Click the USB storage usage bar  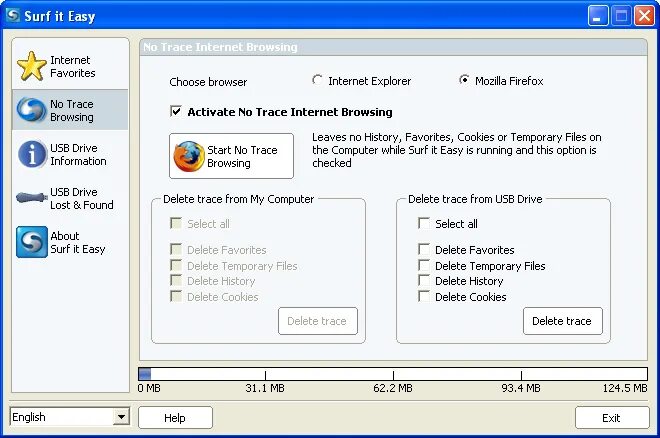pos(393,374)
